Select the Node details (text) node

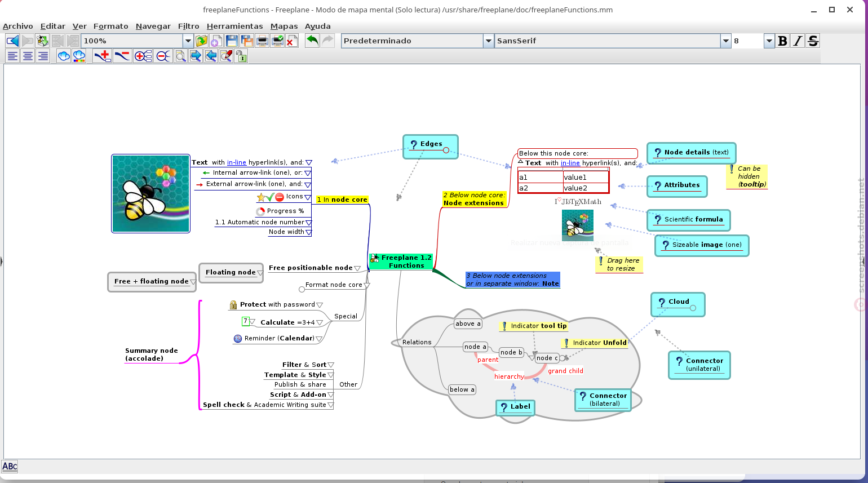click(691, 153)
